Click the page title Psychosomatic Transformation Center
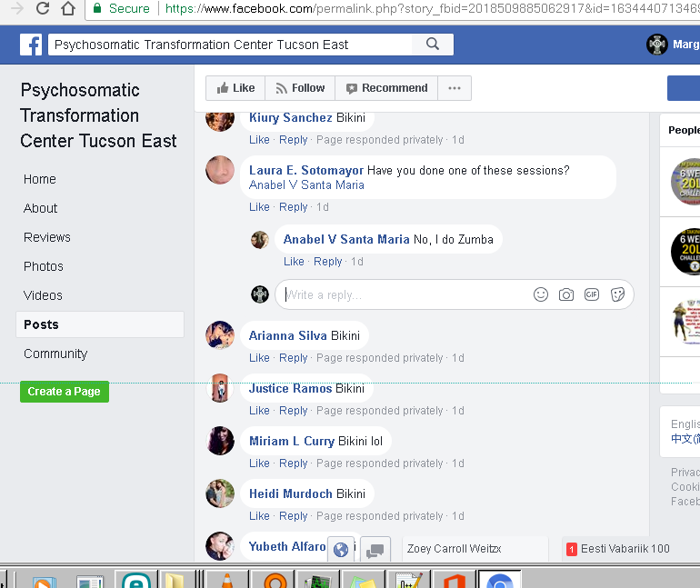Image resolution: width=700 pixels, height=588 pixels. pos(98,115)
